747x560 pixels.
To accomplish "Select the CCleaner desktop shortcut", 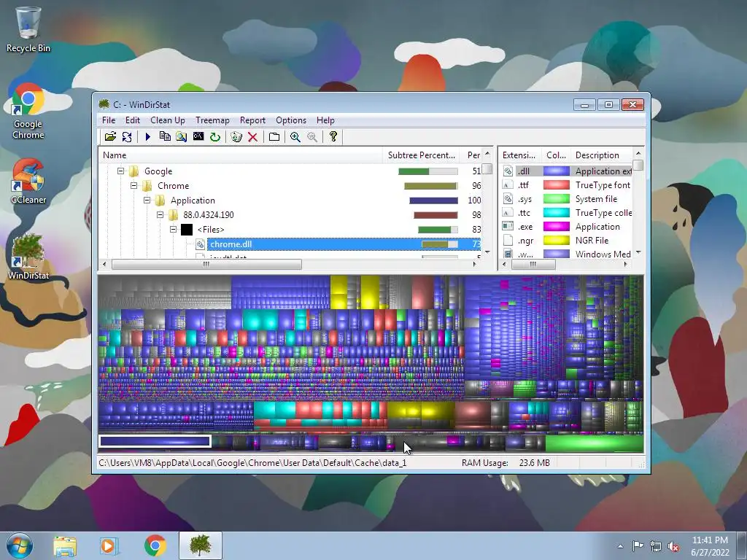I will pos(28,182).
